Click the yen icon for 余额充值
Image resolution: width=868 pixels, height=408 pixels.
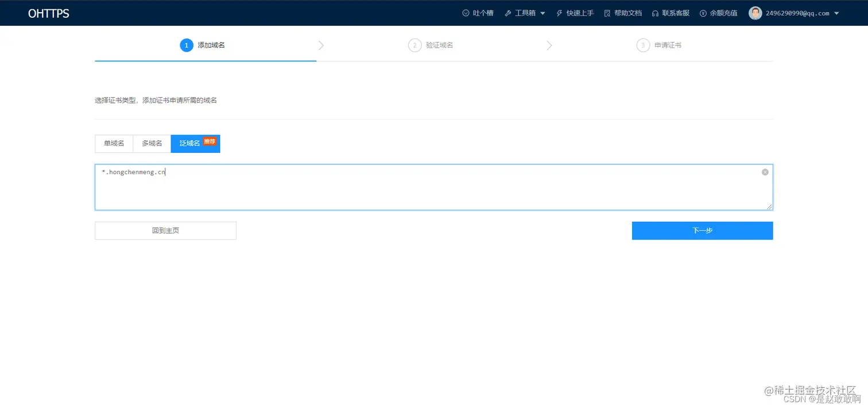point(703,13)
